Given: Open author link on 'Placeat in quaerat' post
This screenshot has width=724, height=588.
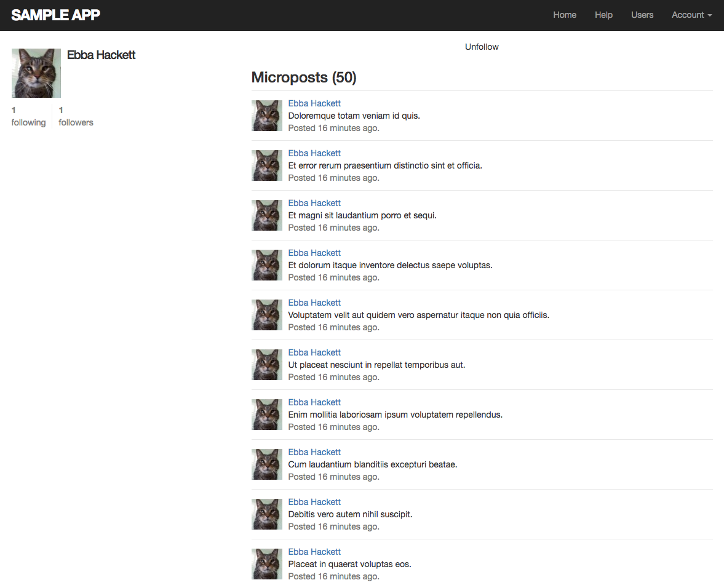Looking at the screenshot, I should 314,552.
